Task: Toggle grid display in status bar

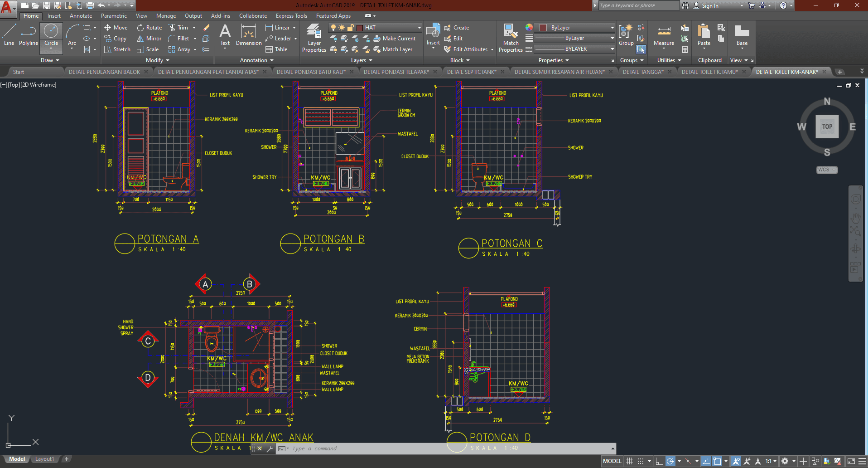Action: click(x=629, y=461)
